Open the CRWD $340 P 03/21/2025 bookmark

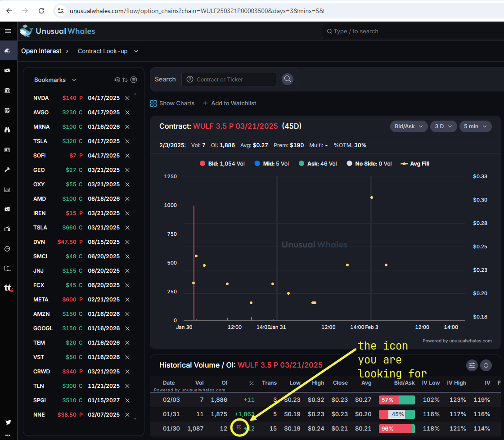[x=76, y=372]
